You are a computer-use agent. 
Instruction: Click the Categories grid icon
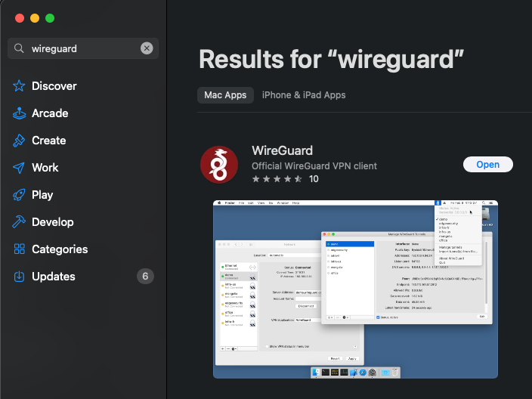tap(19, 249)
